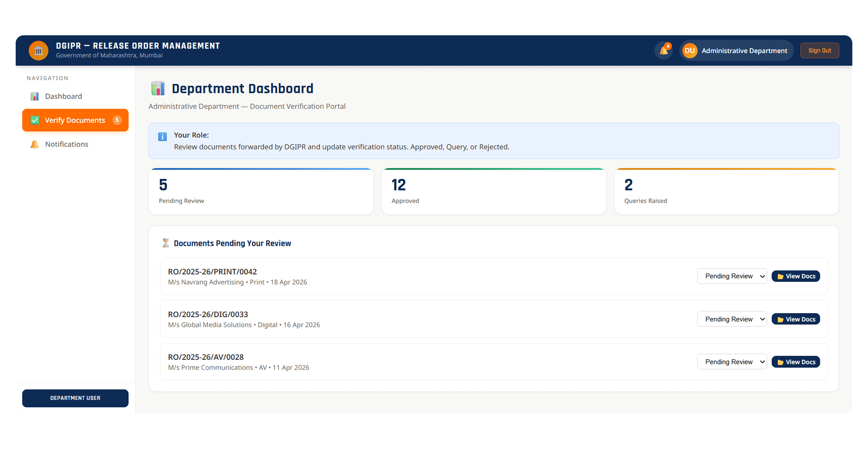This screenshot has width=868, height=449.
Task: Open the notification bell with badge 4
Action: click(x=663, y=51)
